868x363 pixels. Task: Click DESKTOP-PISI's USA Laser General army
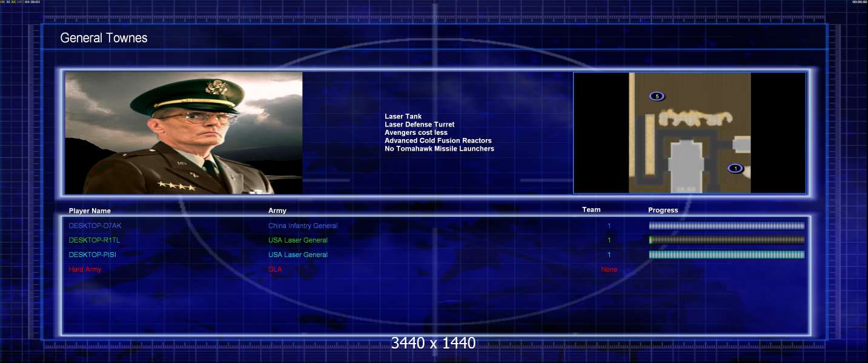(x=298, y=255)
